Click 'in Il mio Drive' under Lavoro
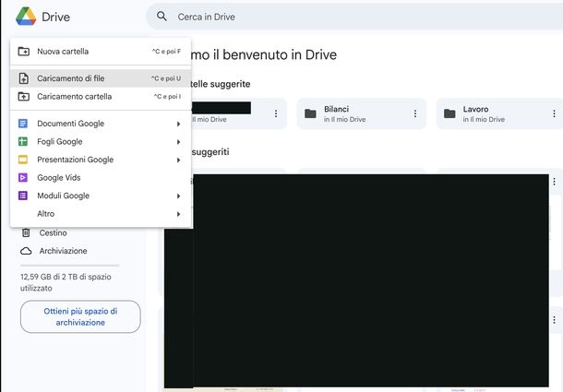Screen dimensions: 563x392 coord(484,120)
